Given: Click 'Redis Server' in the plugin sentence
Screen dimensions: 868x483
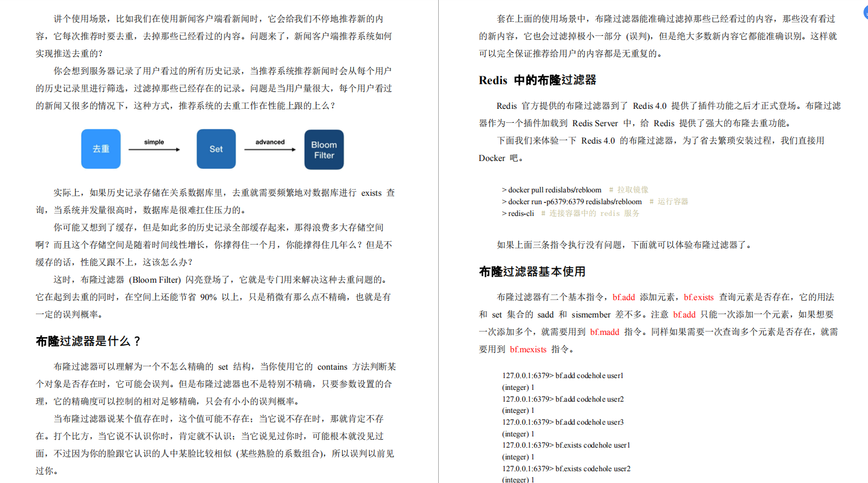Looking at the screenshot, I should point(595,123).
